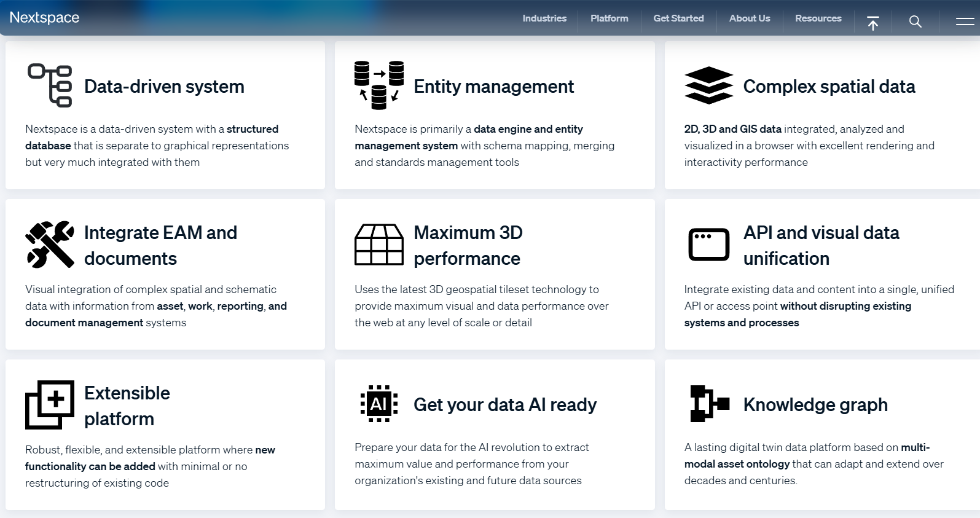Viewport: 980px width, 518px height.
Task: Open the Get Started menu
Action: point(679,18)
